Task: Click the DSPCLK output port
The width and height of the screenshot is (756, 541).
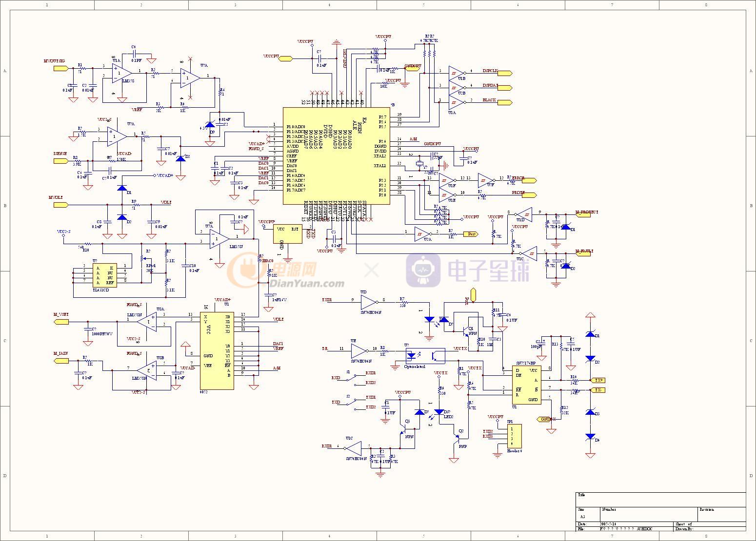Action: [505, 73]
